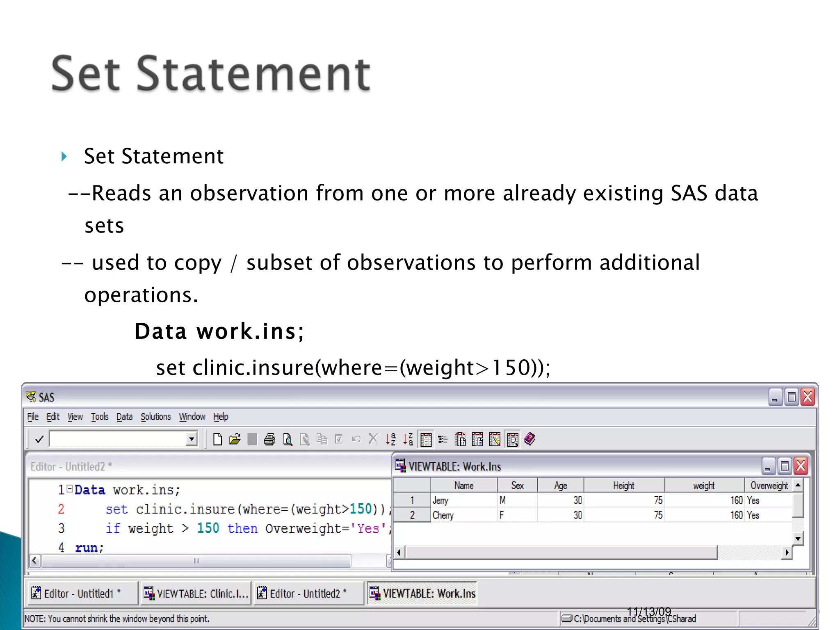Click the command checkmark button

point(39,440)
